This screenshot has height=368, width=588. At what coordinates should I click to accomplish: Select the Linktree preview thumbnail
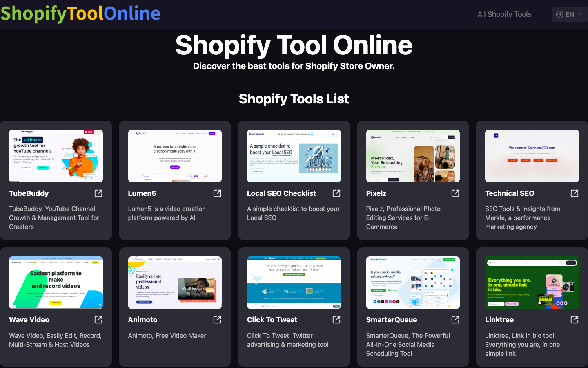coord(532,283)
